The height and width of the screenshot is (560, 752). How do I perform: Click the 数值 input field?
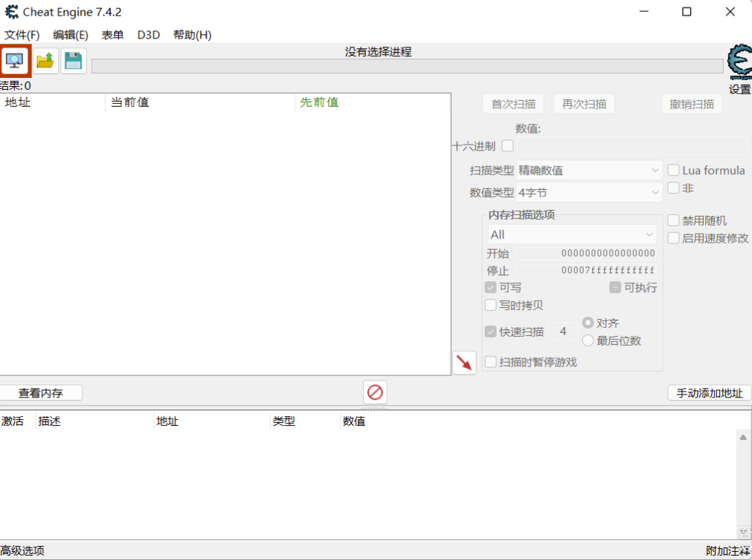coord(632,145)
